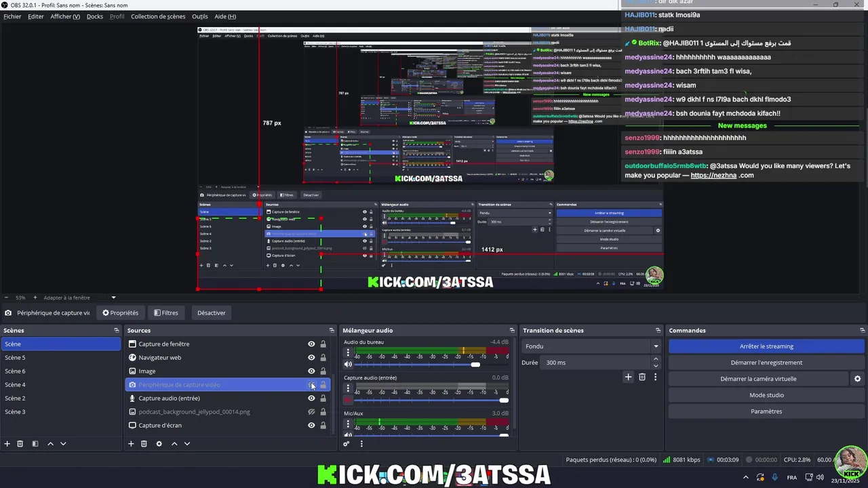The height and width of the screenshot is (488, 868).
Task: Open the Fichier menu
Action: coord(12,16)
